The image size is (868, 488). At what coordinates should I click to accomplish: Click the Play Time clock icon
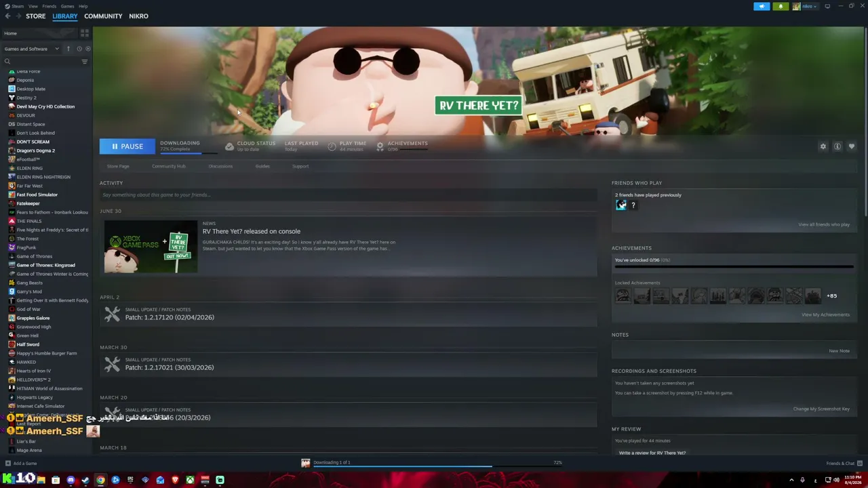tap(332, 146)
